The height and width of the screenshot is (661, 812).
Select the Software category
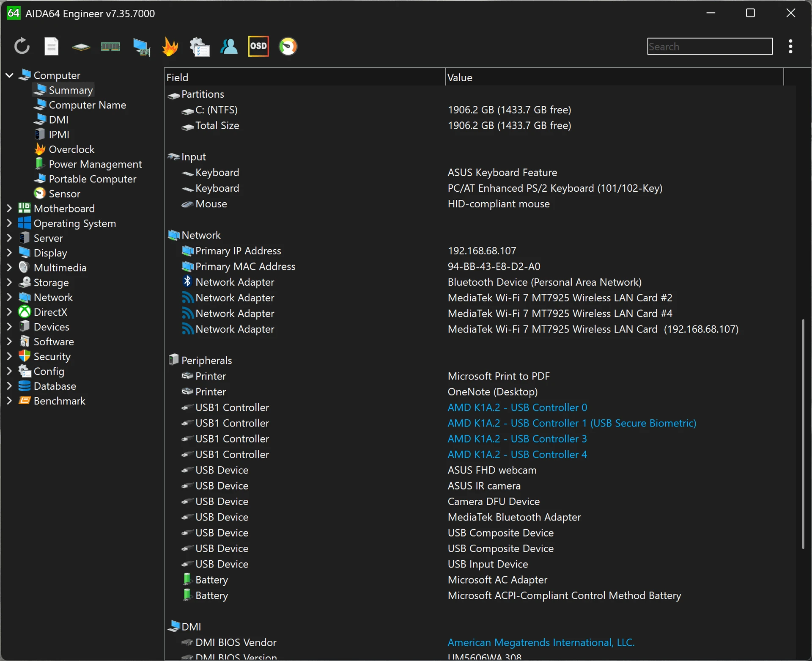pos(46,342)
